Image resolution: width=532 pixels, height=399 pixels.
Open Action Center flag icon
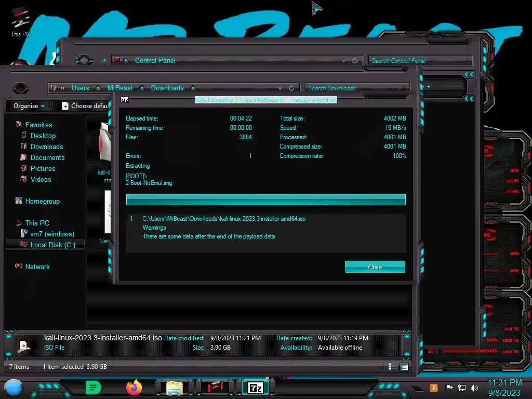coord(449,388)
